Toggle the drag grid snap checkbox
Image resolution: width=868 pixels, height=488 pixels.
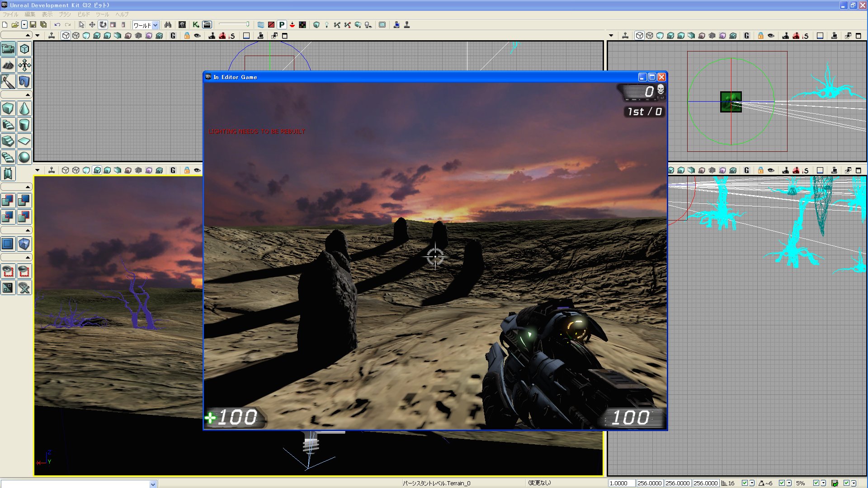click(x=745, y=483)
